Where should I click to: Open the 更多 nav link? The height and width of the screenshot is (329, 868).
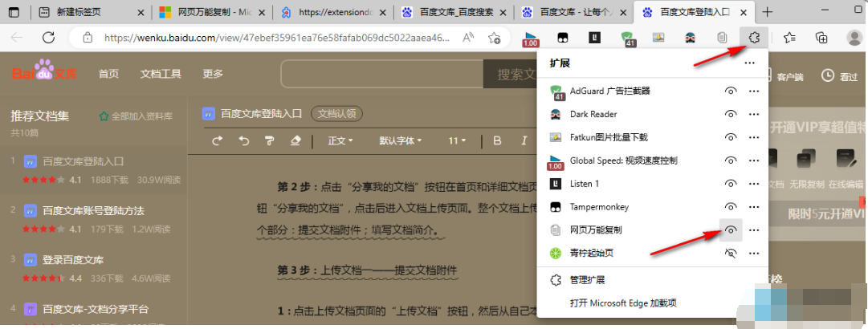[x=213, y=74]
